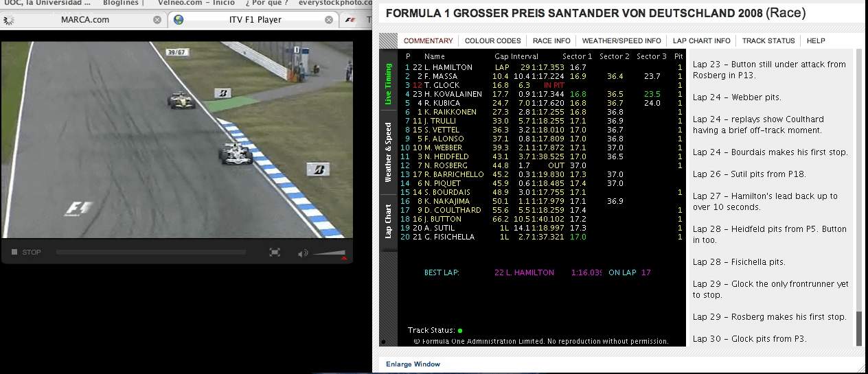Viewport: 868px width, 374px height.
Task: Click J. TRULLI row name
Action: click(x=443, y=121)
